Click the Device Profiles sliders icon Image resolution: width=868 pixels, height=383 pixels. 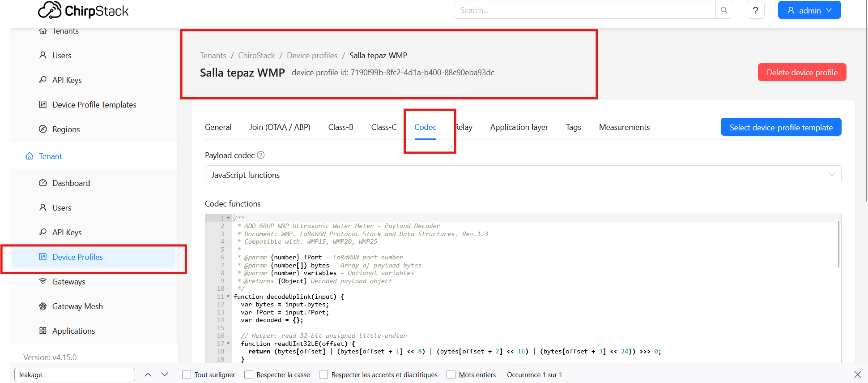43,257
